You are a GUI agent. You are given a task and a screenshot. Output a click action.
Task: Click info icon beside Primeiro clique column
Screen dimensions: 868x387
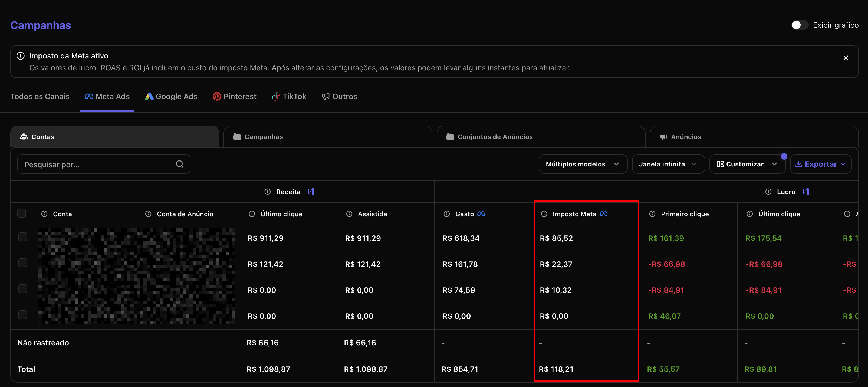(x=652, y=214)
